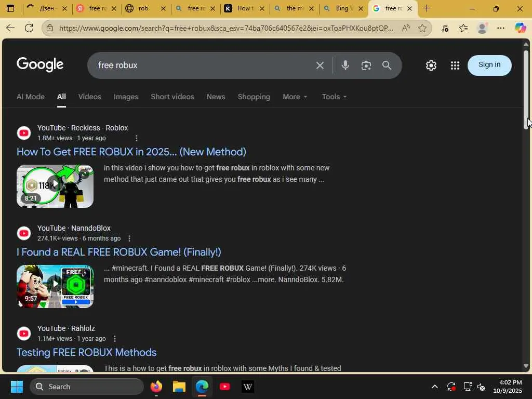View site information lock icon

50,28
